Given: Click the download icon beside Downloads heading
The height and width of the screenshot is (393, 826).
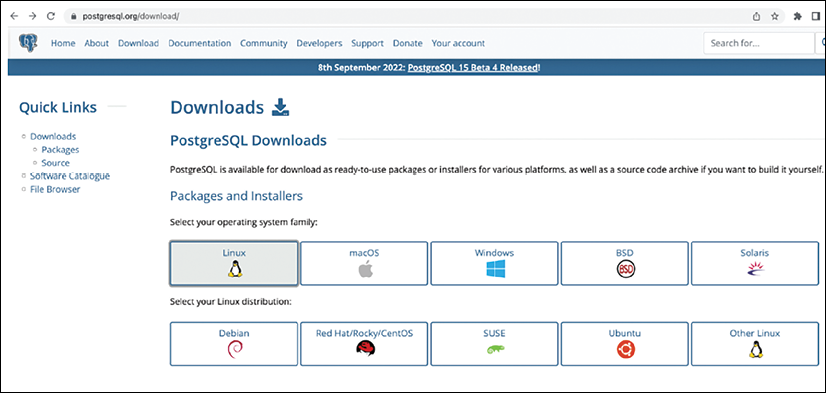Looking at the screenshot, I should coord(281,107).
